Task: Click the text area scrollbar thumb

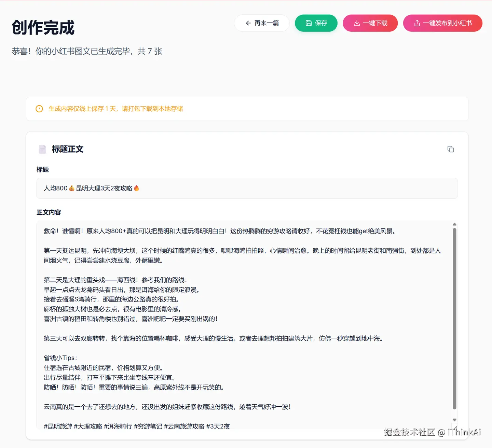Action: pyautogui.click(x=454, y=319)
